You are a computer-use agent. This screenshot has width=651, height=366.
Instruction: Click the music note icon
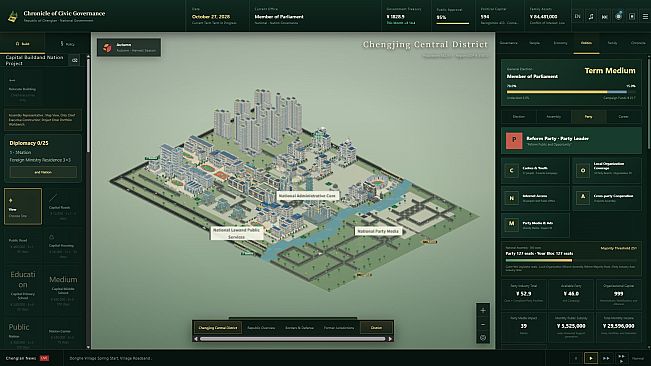591,17
